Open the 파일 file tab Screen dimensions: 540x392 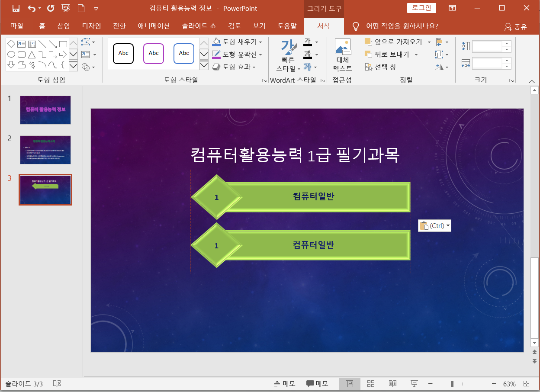tap(17, 26)
